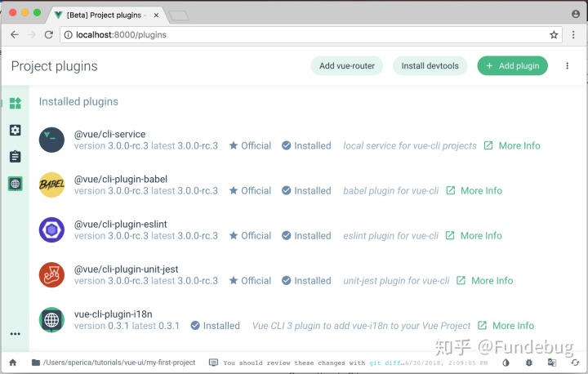Open the three-dots menu beside Add plugin
Viewport: 588px width, 374px height.
[x=567, y=65]
